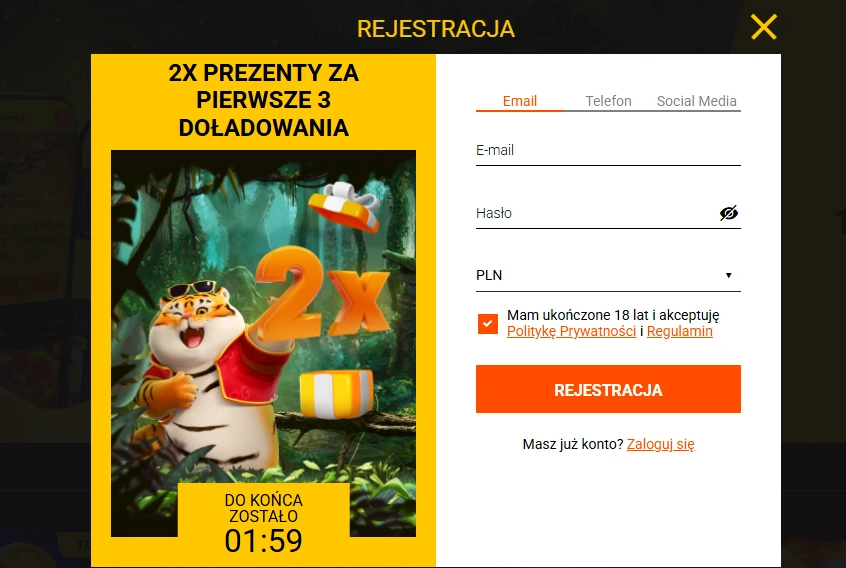Close the registration dialog with the X
Viewport: 846px width, 568px height.
click(763, 27)
